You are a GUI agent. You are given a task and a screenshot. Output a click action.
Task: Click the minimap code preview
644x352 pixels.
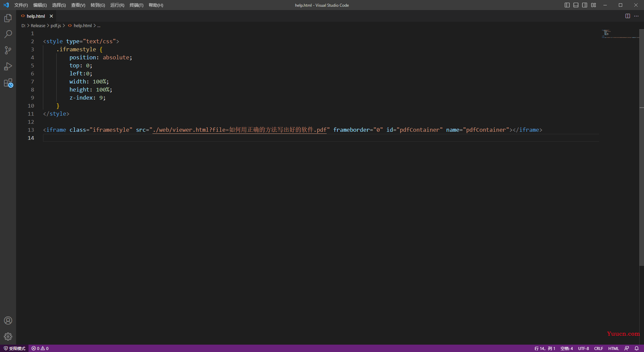620,34
